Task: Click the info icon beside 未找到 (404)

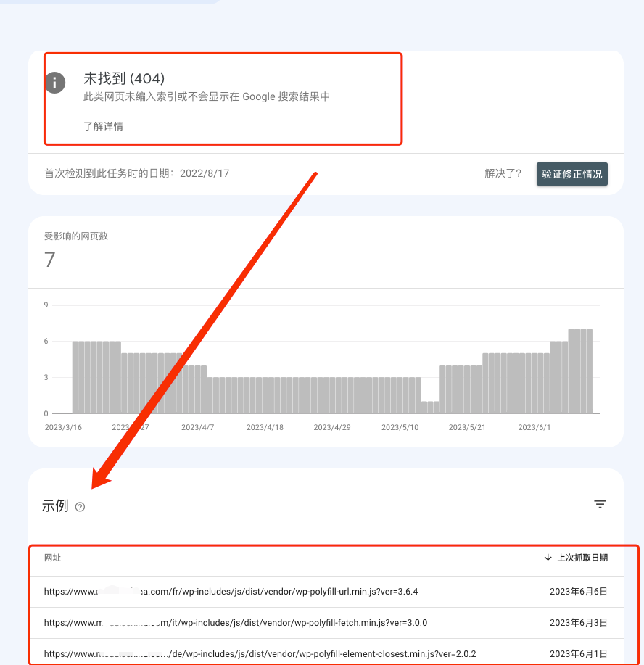Action: coord(55,82)
